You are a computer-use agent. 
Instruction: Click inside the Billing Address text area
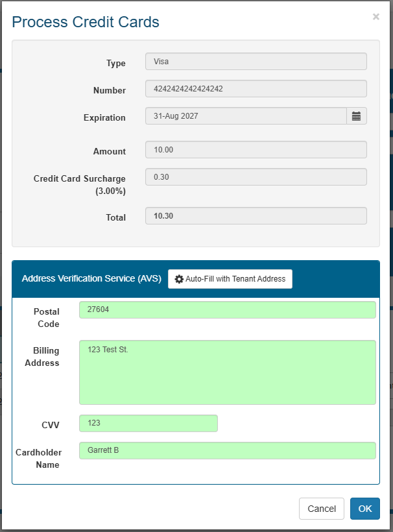[x=228, y=372]
